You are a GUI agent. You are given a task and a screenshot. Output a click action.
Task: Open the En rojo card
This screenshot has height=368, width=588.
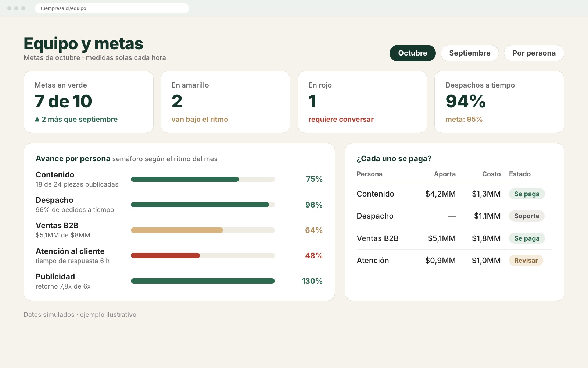(362, 102)
